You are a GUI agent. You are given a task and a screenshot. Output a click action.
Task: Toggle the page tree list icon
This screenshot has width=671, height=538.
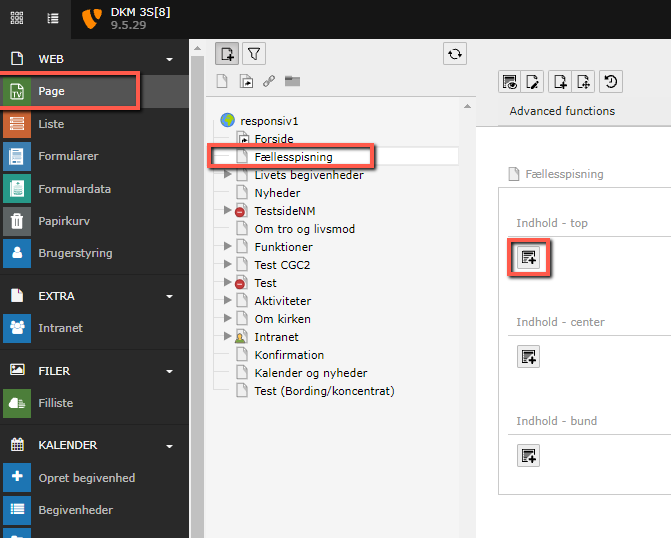[53, 18]
